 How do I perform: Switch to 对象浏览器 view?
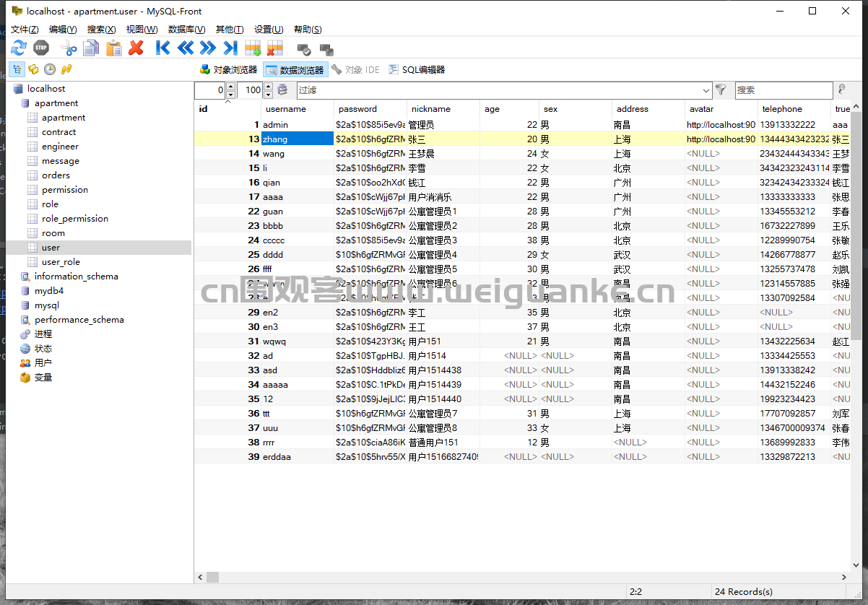point(228,70)
